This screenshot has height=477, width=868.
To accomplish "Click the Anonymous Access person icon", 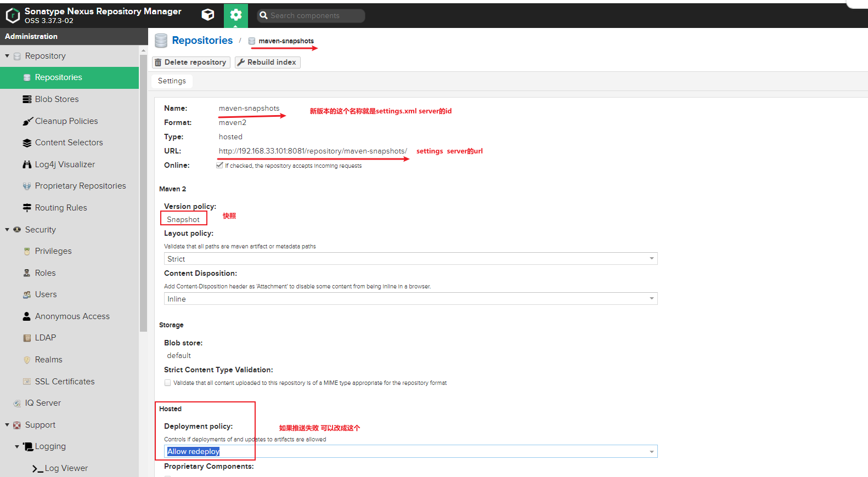I will [x=27, y=316].
